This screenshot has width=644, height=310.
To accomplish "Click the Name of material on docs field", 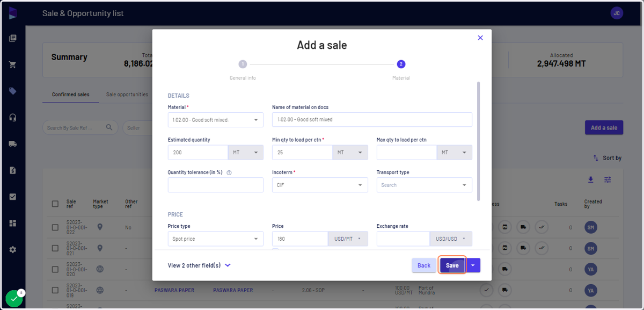I will 372,120.
